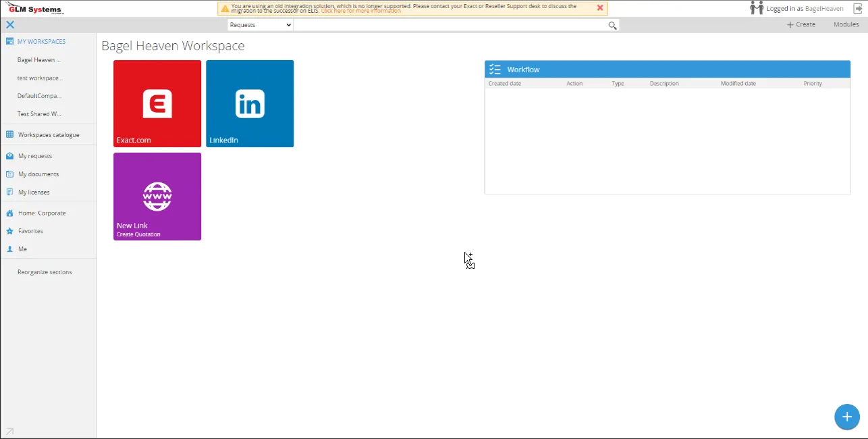Select the Favorites star icon
This screenshot has height=439, width=868.
pos(9,230)
